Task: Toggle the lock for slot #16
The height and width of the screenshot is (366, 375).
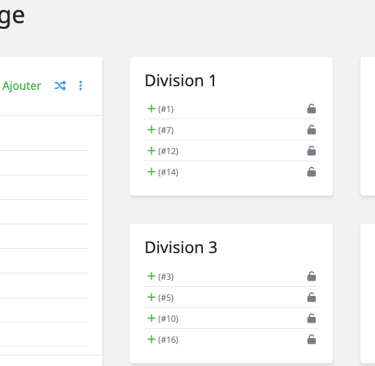Action: 311,339
